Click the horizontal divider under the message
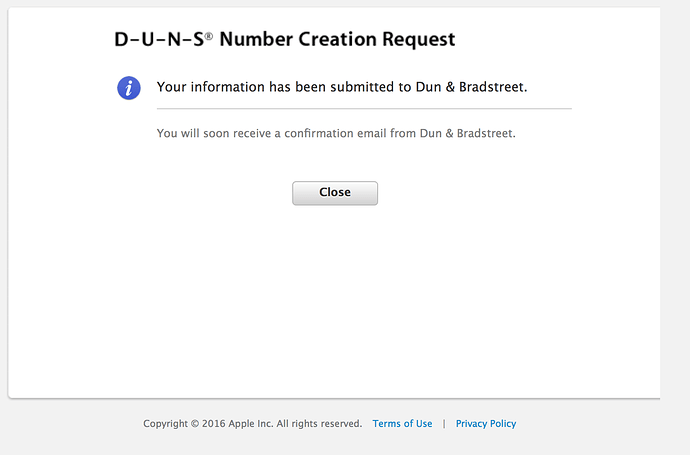The height and width of the screenshot is (455, 690). coord(364,108)
